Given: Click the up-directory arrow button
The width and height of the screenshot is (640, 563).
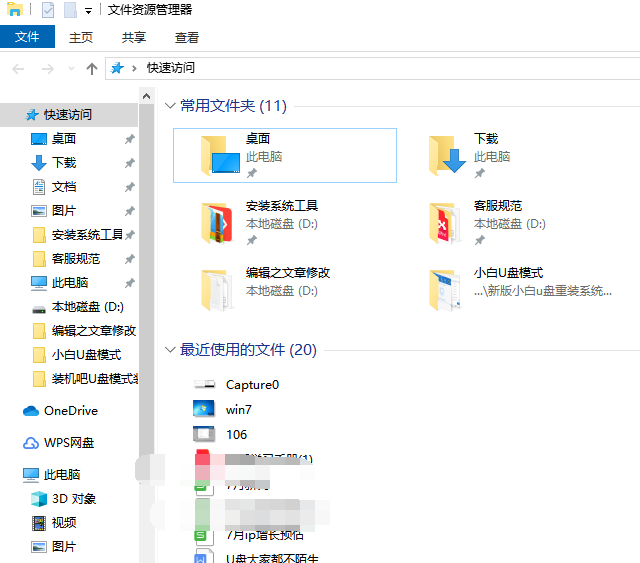Looking at the screenshot, I should pos(92,68).
